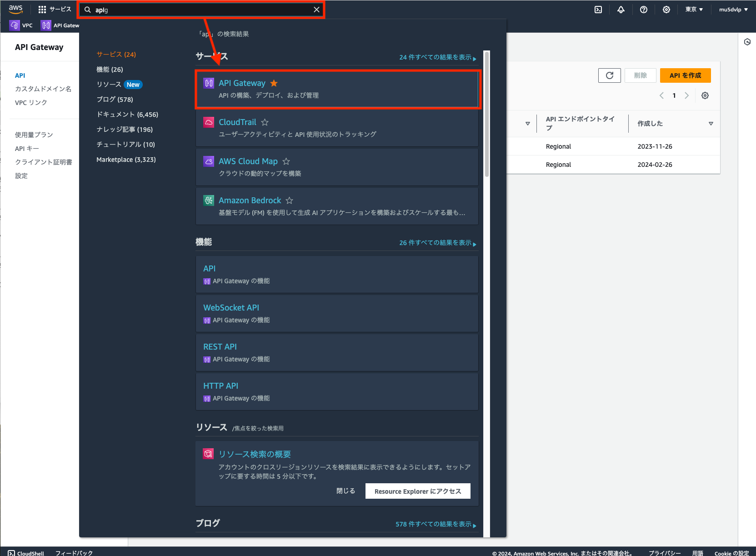Select API Gateway search result
The height and width of the screenshot is (556, 756).
point(337,89)
